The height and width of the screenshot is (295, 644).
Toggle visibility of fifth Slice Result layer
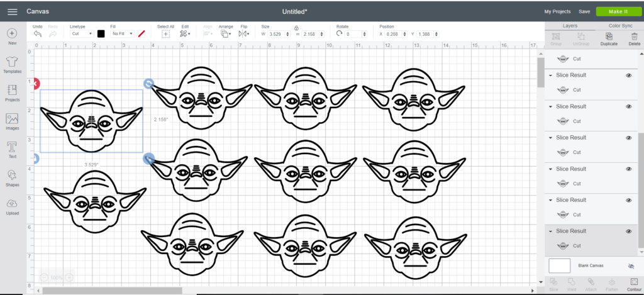click(628, 200)
